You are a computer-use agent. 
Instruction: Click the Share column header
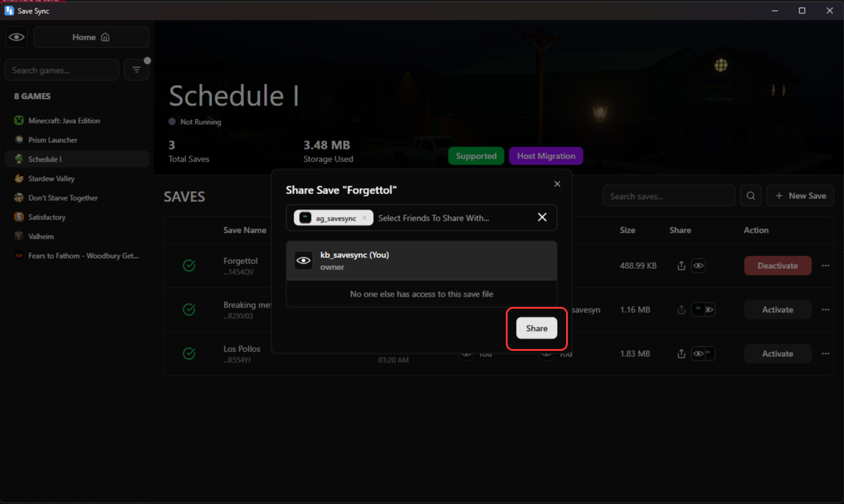tap(680, 230)
